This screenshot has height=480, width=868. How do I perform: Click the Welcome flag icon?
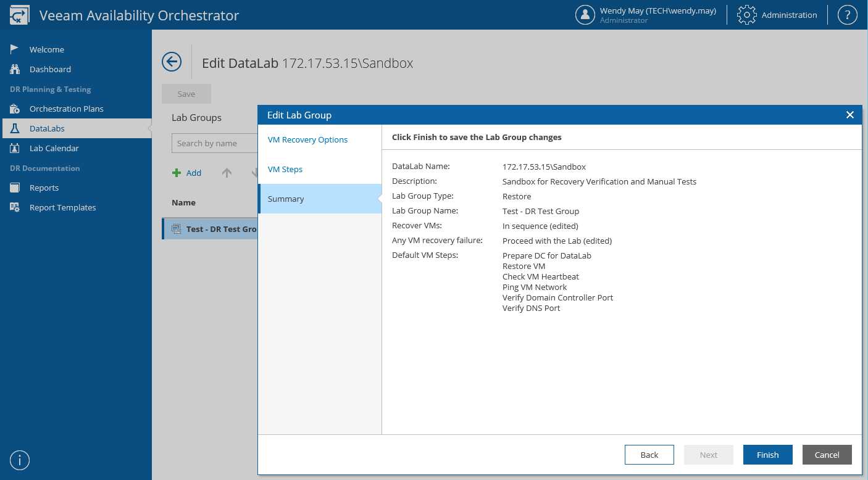[x=15, y=49]
